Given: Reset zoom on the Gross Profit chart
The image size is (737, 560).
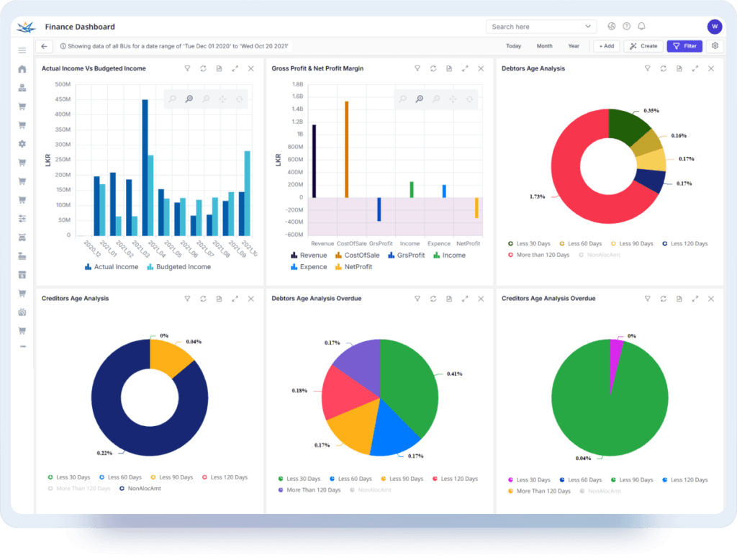Looking at the screenshot, I should pos(469,99).
